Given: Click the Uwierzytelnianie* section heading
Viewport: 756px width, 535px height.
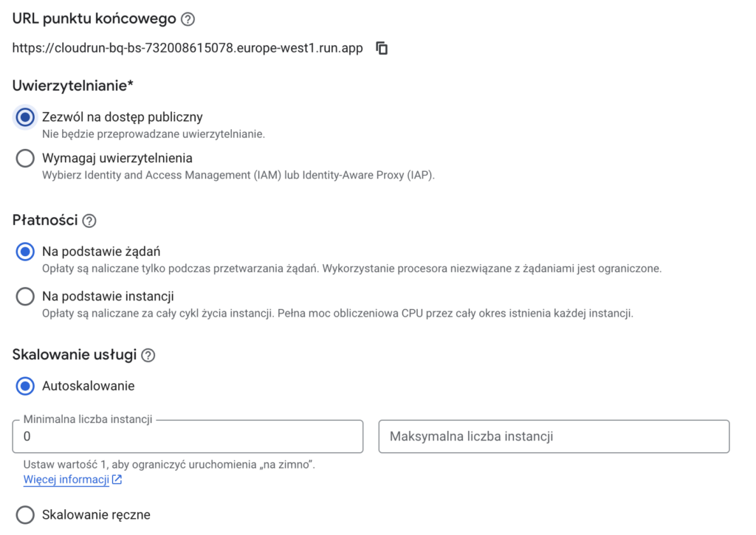Looking at the screenshot, I should tap(73, 86).
